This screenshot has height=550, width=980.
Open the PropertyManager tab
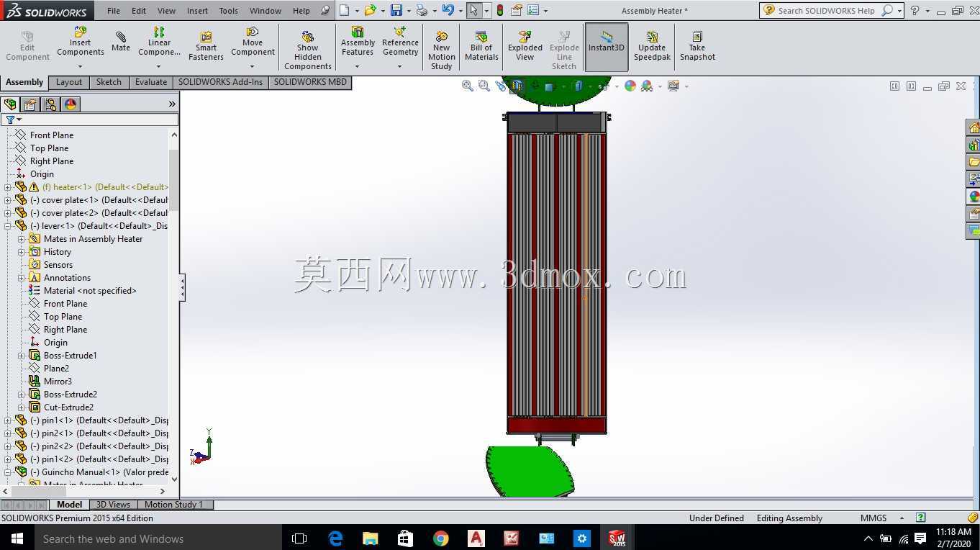click(30, 104)
